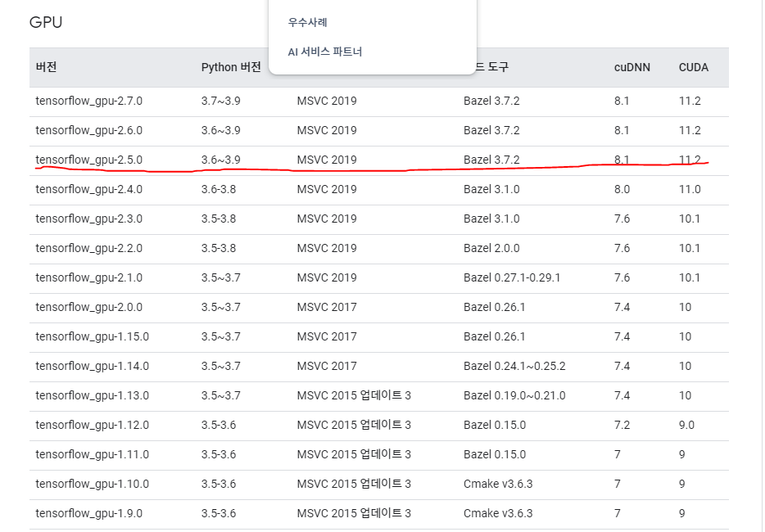Select the tensorflow_gpu-2.0.0 cell
This screenshot has width=765, height=532.
click(88, 307)
